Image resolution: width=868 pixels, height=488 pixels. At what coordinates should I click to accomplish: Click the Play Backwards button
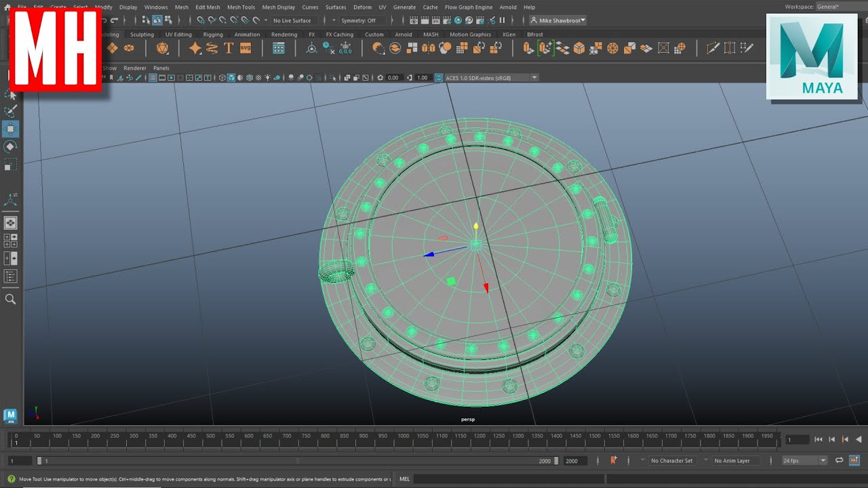pyautogui.click(x=858, y=440)
